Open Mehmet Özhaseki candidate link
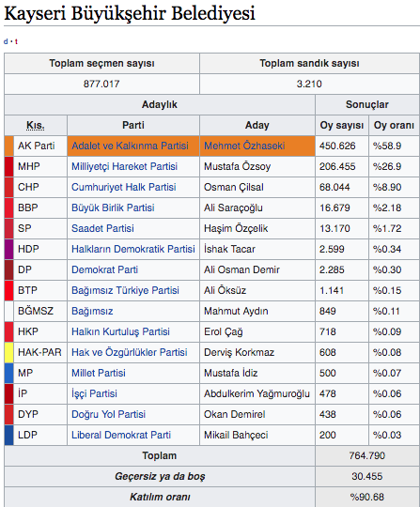Viewport: 420px width, 507px height. [x=244, y=146]
